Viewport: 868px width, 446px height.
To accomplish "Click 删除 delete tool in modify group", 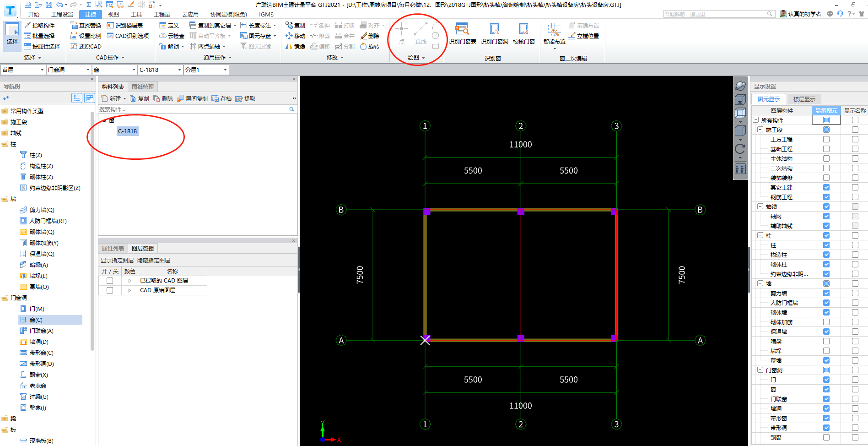I will coord(370,36).
